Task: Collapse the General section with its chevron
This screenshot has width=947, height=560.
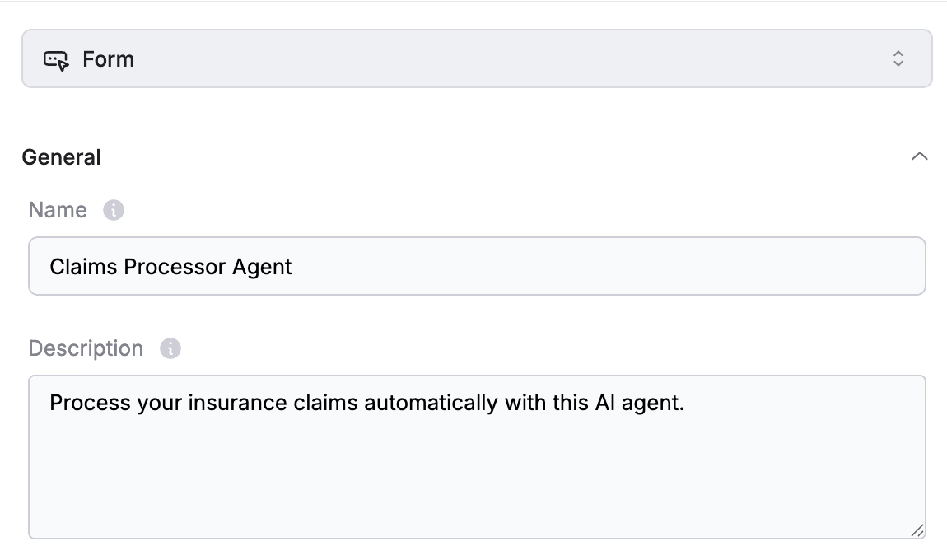Action: coord(919,156)
